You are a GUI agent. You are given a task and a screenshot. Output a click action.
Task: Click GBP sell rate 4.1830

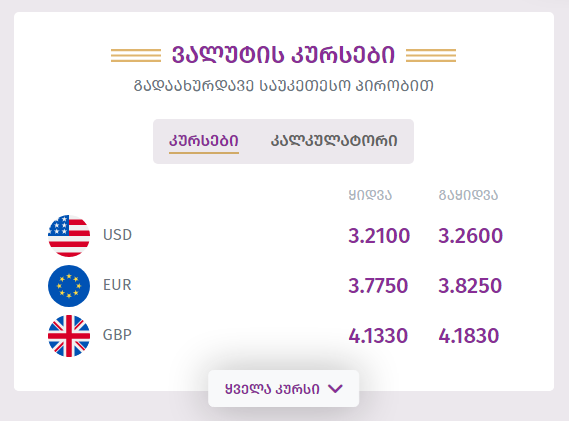click(469, 336)
